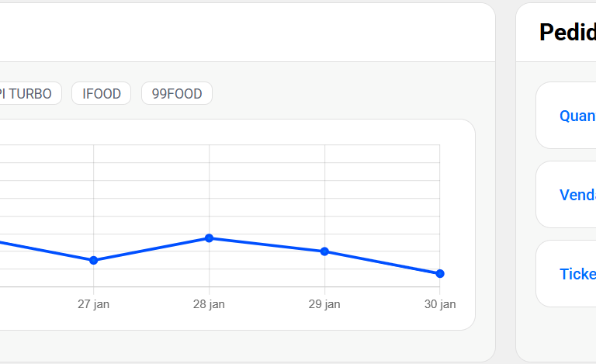Click the 27 jan data point on the chart
596x364 pixels.
pyautogui.click(x=93, y=260)
